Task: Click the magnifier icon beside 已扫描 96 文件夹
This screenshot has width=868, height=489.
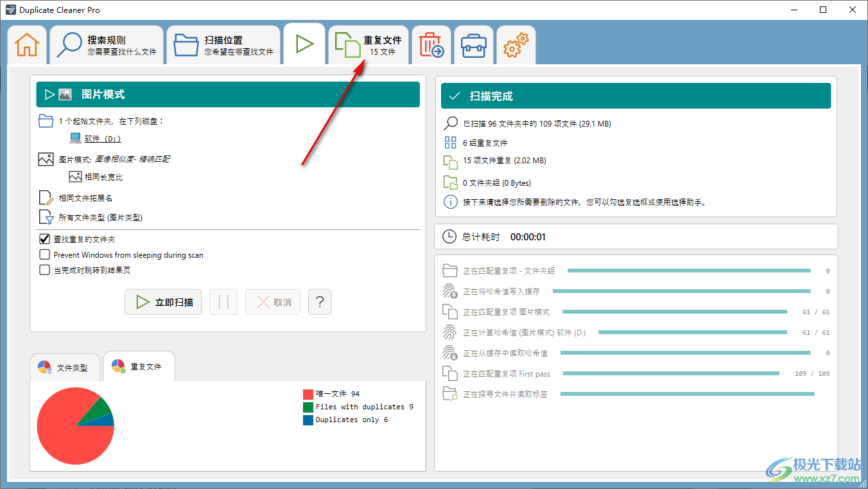Action: [451, 123]
